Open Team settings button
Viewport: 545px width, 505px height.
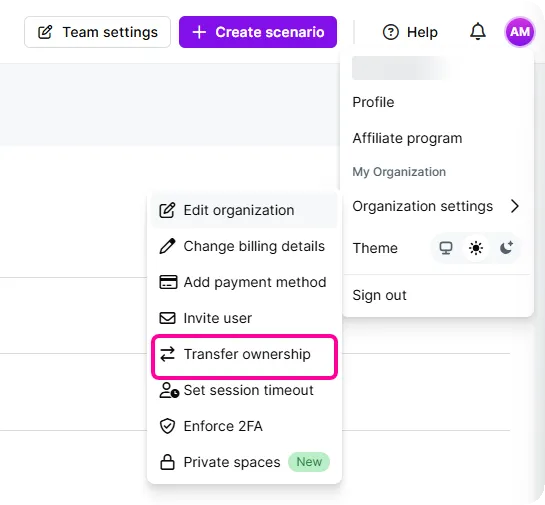click(97, 32)
